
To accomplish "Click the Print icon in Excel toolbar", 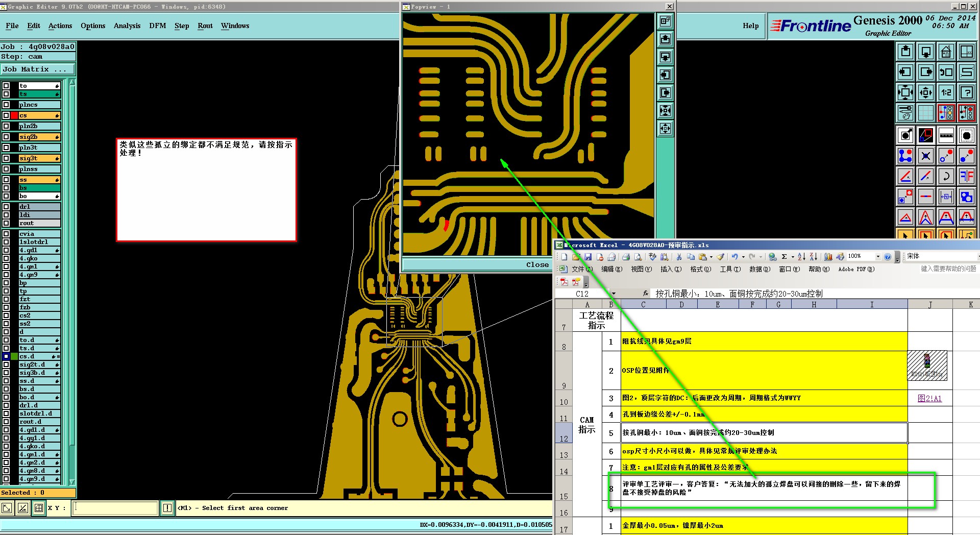I will (626, 257).
